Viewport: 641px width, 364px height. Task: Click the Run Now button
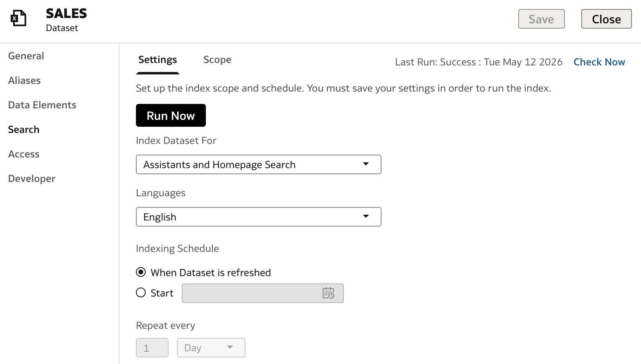[x=171, y=115]
